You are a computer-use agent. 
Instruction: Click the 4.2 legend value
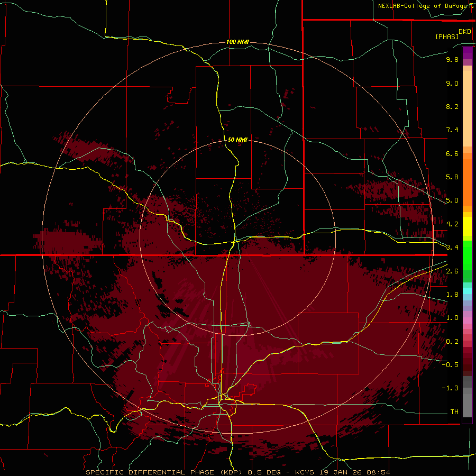[452, 224]
